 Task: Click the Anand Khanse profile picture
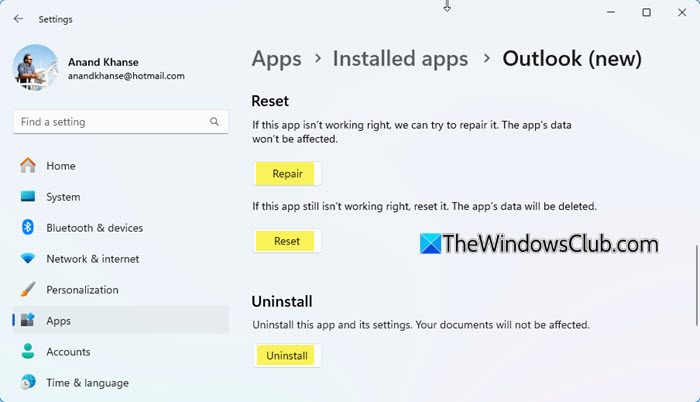36,68
